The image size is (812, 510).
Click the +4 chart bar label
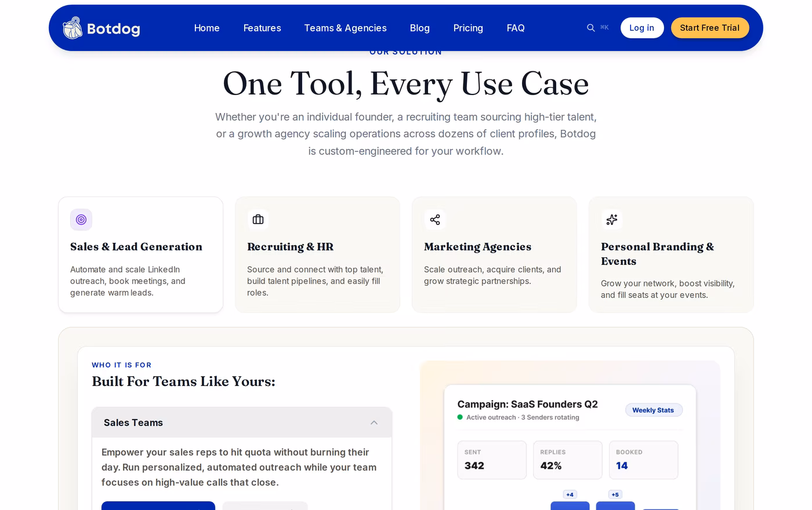(x=570, y=494)
